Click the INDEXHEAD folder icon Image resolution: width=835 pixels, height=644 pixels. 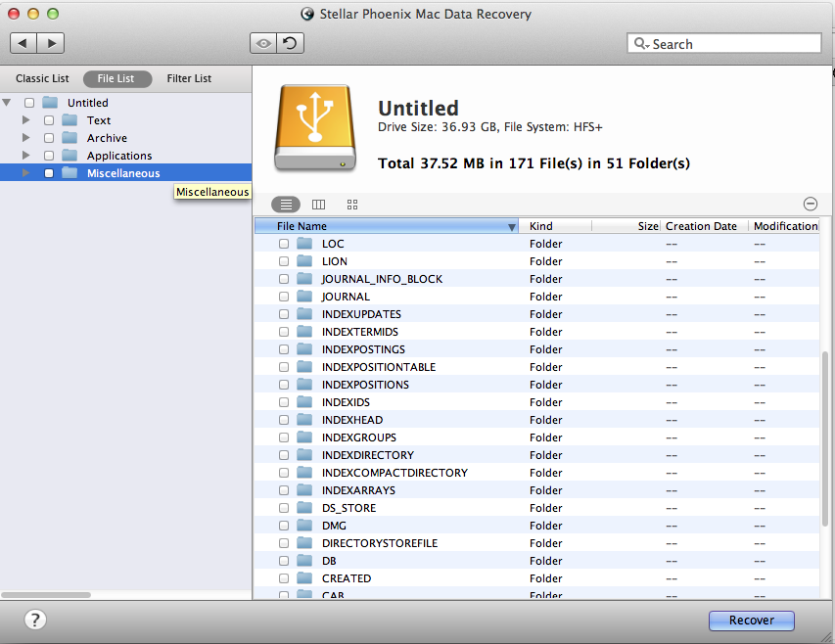[x=304, y=420]
